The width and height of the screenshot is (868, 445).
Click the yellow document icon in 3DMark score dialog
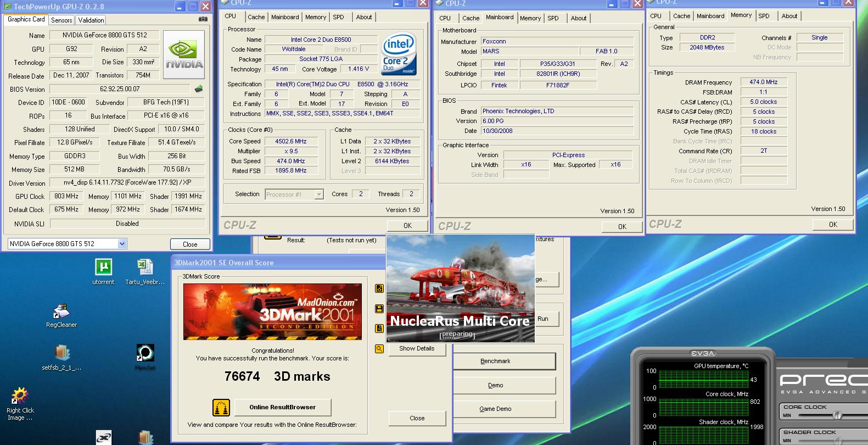click(379, 329)
